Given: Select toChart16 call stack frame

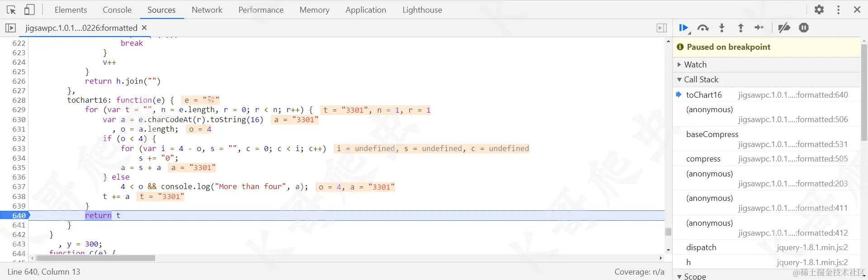Looking at the screenshot, I should [x=767, y=95].
